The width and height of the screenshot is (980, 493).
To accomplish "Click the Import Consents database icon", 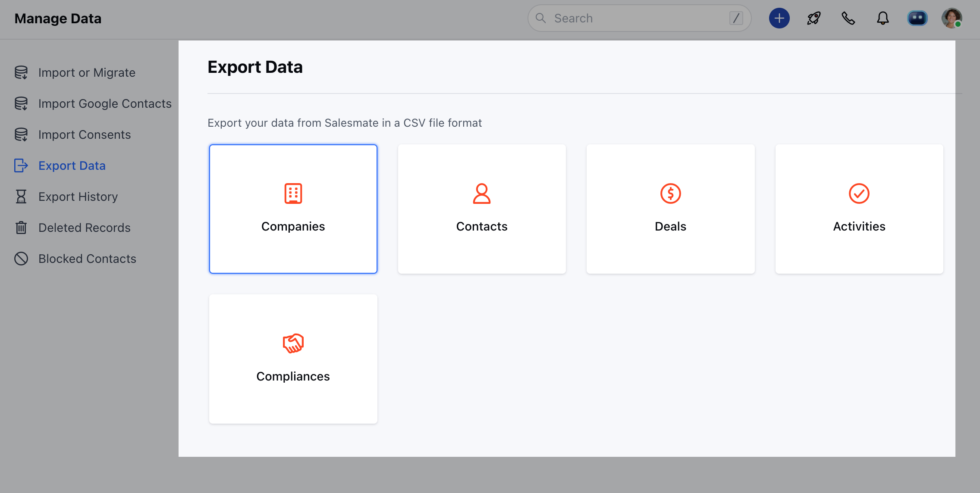I will click(x=20, y=134).
